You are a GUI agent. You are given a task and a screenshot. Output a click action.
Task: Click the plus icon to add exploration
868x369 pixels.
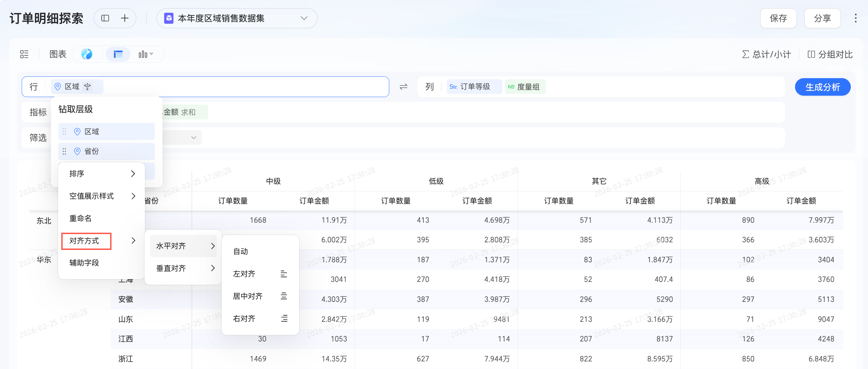[125, 18]
